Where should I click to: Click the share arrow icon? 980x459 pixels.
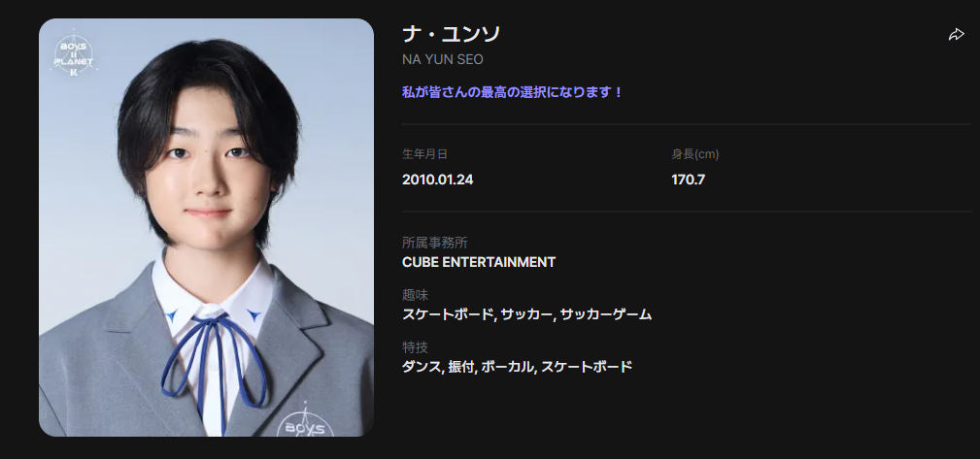(957, 34)
